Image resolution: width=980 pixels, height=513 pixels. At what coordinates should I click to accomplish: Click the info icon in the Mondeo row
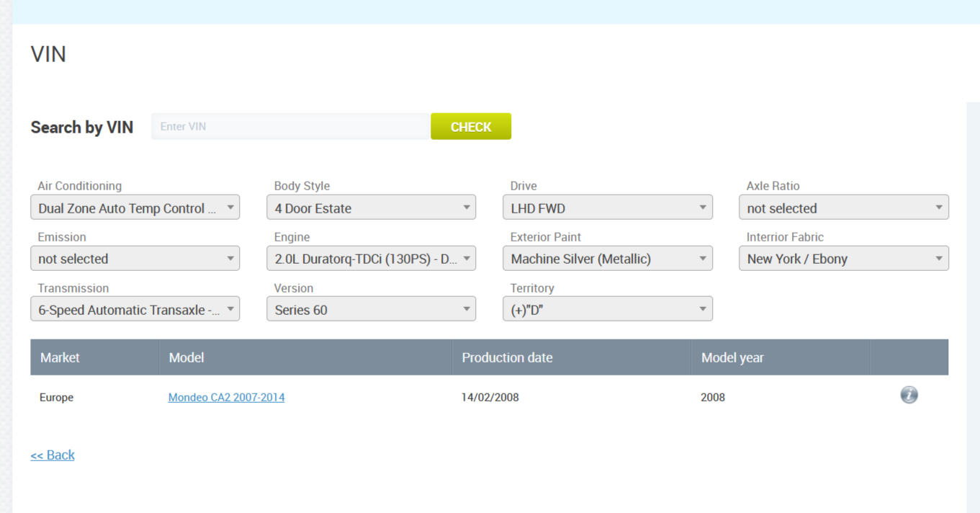(909, 395)
